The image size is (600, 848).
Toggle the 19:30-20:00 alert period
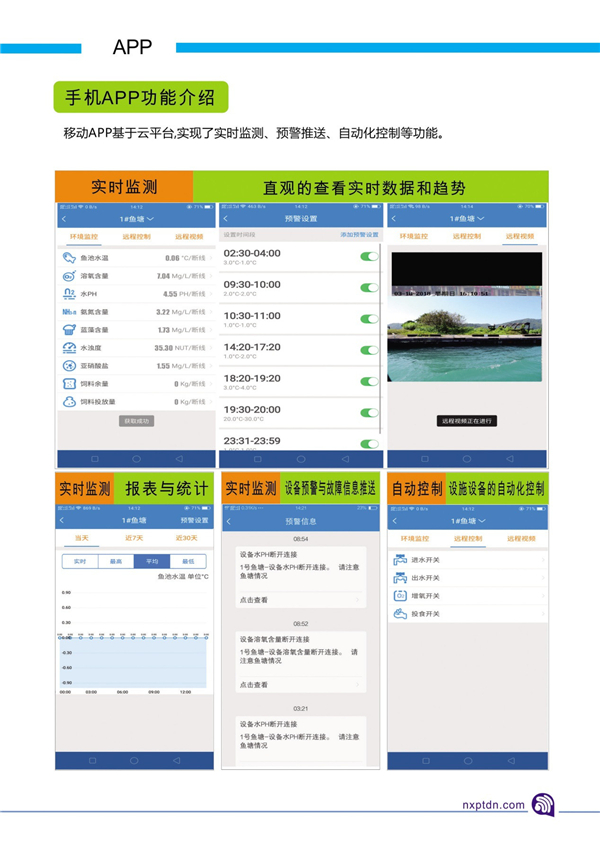370,413
